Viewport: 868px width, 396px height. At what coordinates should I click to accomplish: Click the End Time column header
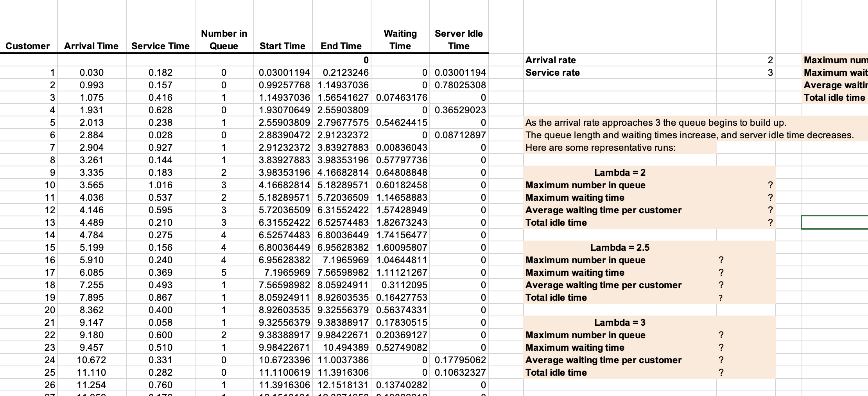[x=342, y=46]
